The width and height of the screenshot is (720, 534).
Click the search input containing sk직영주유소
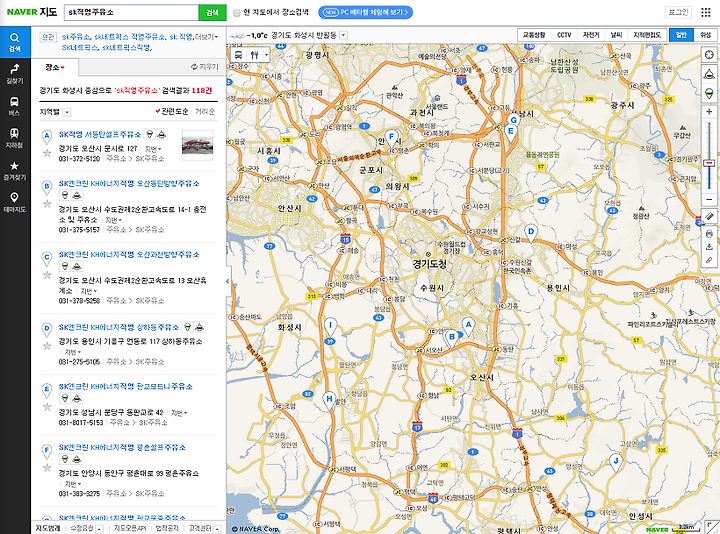tap(131, 12)
